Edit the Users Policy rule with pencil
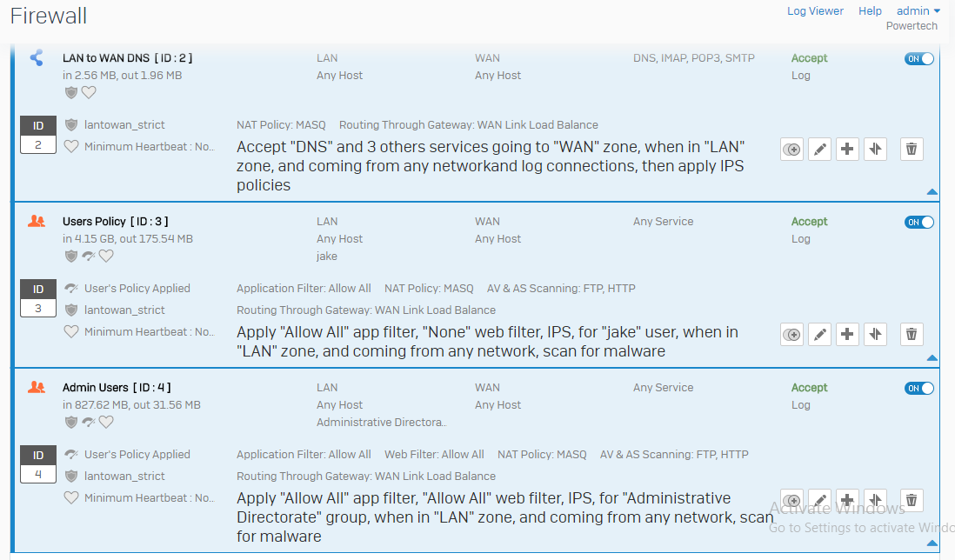The height and width of the screenshot is (560, 955). [820, 334]
